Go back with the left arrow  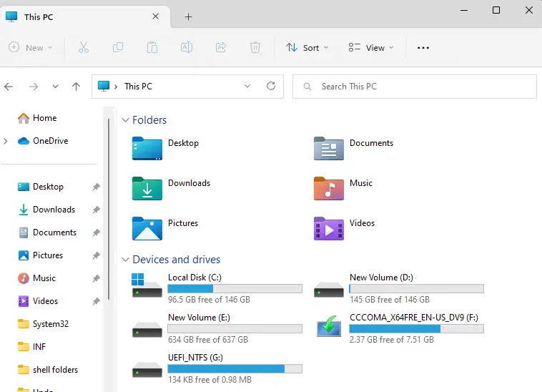coord(9,87)
